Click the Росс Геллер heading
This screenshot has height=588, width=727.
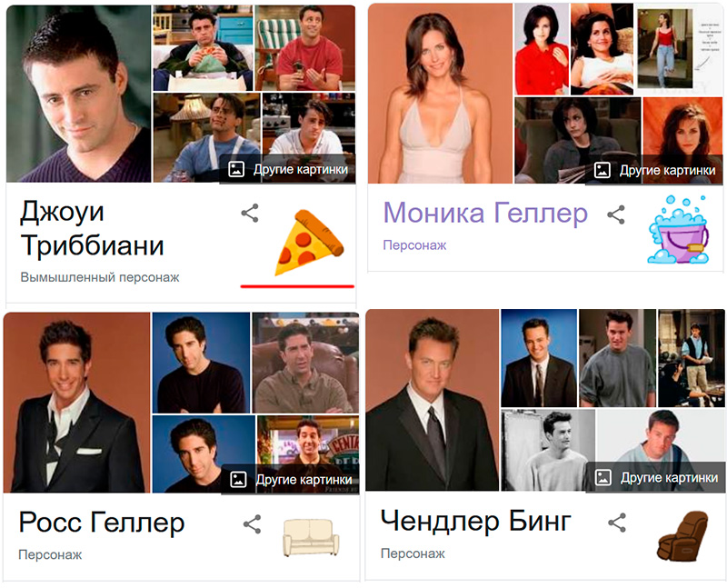[102, 523]
